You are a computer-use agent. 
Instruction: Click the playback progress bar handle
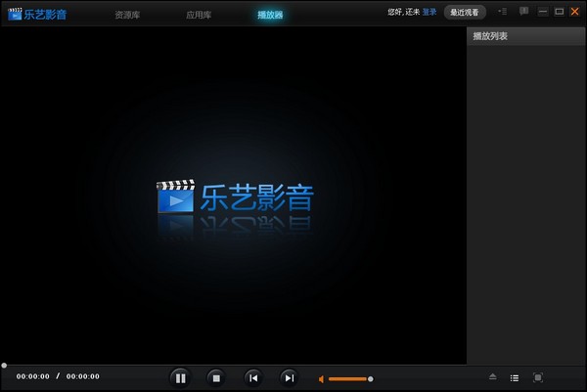[x=4, y=366]
